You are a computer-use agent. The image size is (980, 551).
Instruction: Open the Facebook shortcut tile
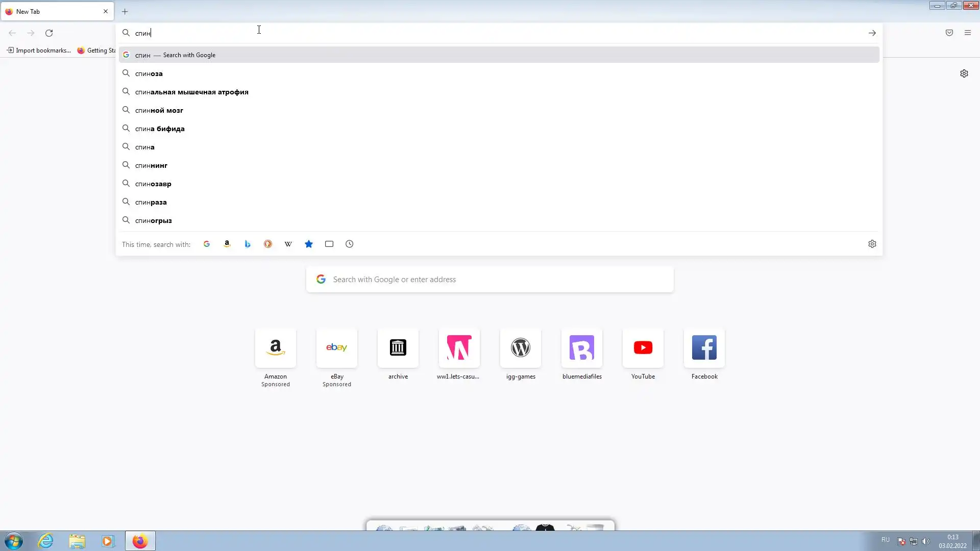click(x=704, y=348)
